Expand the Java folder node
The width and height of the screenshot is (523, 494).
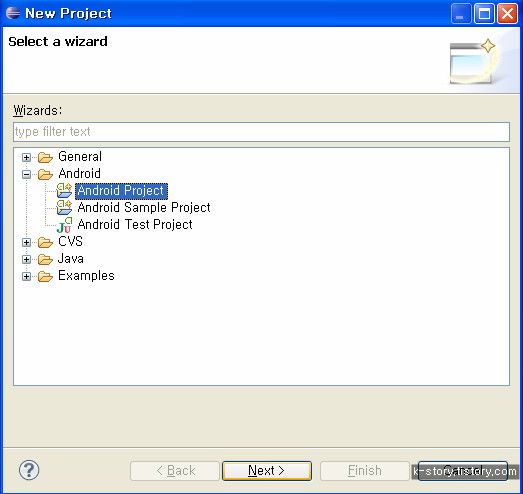pos(26,259)
